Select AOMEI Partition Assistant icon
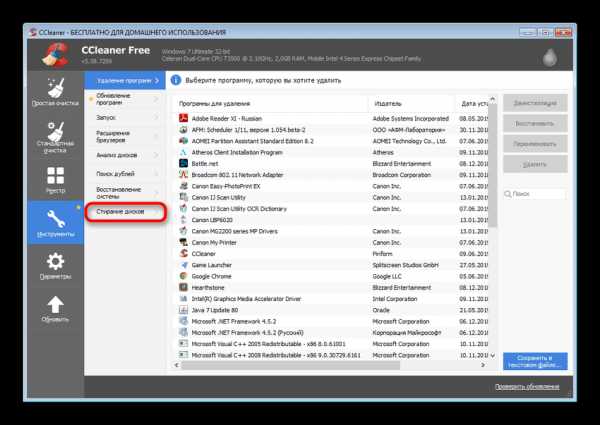Screen dimensions: 600x425 [184, 141]
